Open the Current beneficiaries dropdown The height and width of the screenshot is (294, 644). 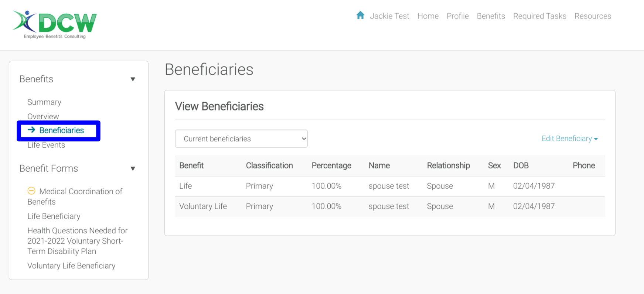(x=241, y=139)
